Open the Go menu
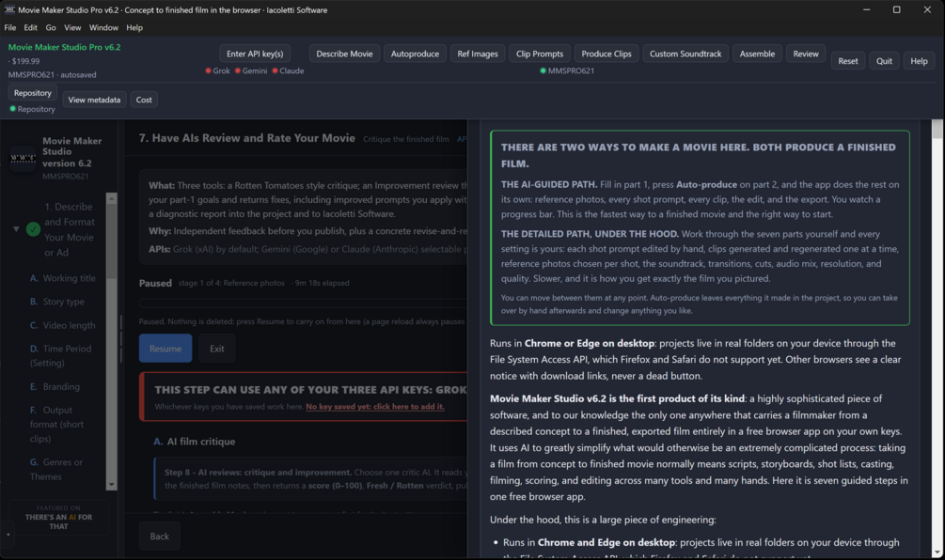 [51, 27]
